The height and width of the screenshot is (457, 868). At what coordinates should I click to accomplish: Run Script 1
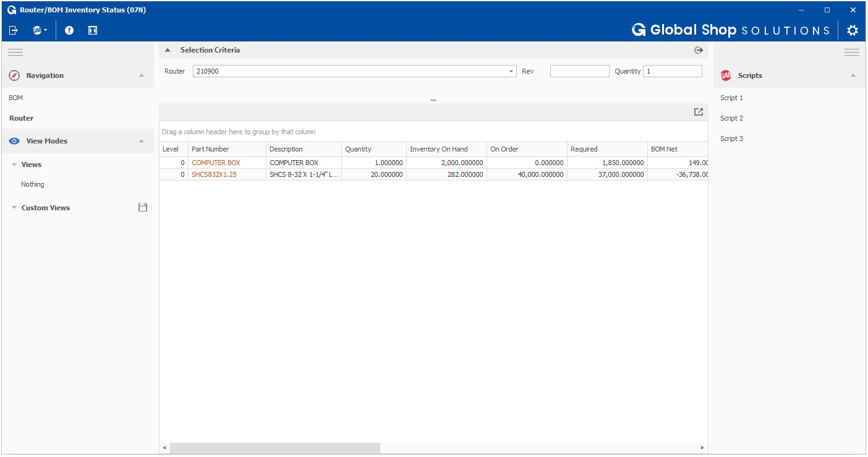pyautogui.click(x=731, y=98)
